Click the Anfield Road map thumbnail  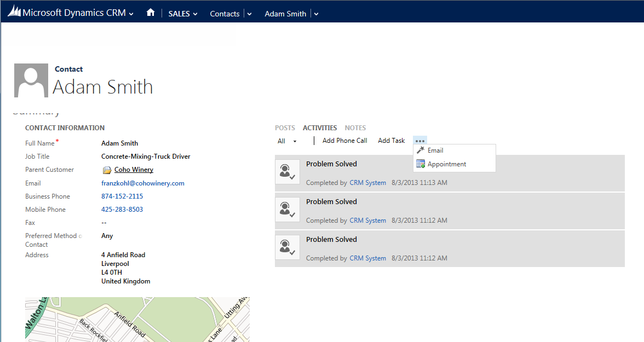coord(137,320)
